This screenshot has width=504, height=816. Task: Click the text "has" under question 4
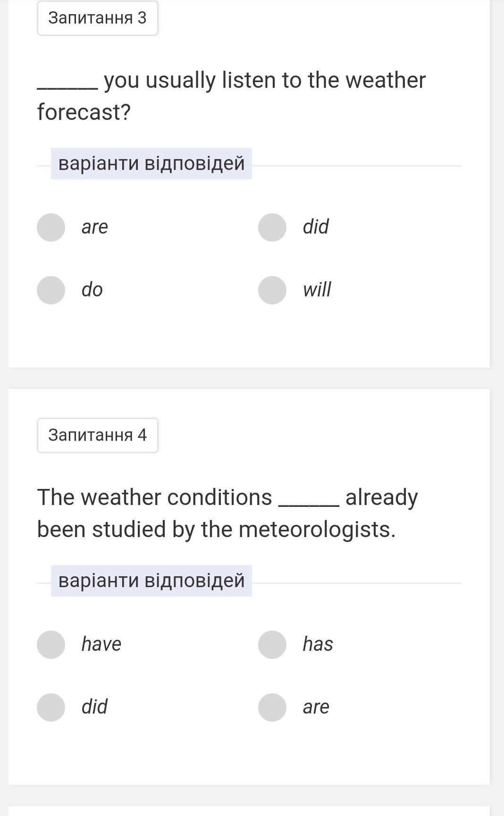[x=318, y=644]
